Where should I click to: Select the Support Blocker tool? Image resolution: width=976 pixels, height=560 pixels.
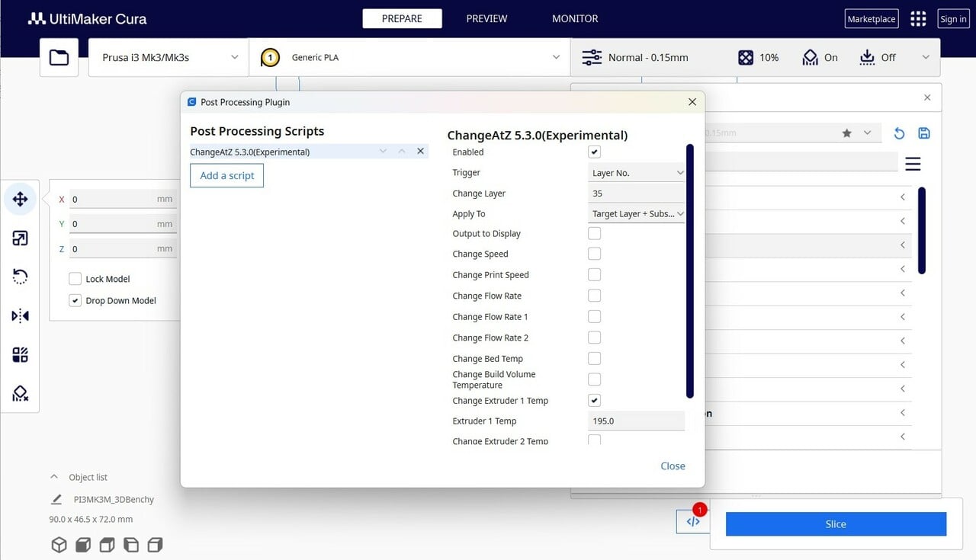pos(21,393)
